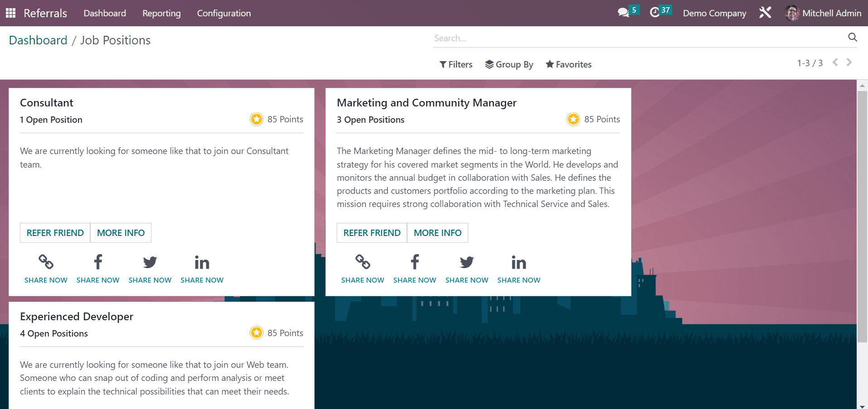Click SHARE NOW text under Marketing Manager LinkedIn icon

click(x=519, y=280)
